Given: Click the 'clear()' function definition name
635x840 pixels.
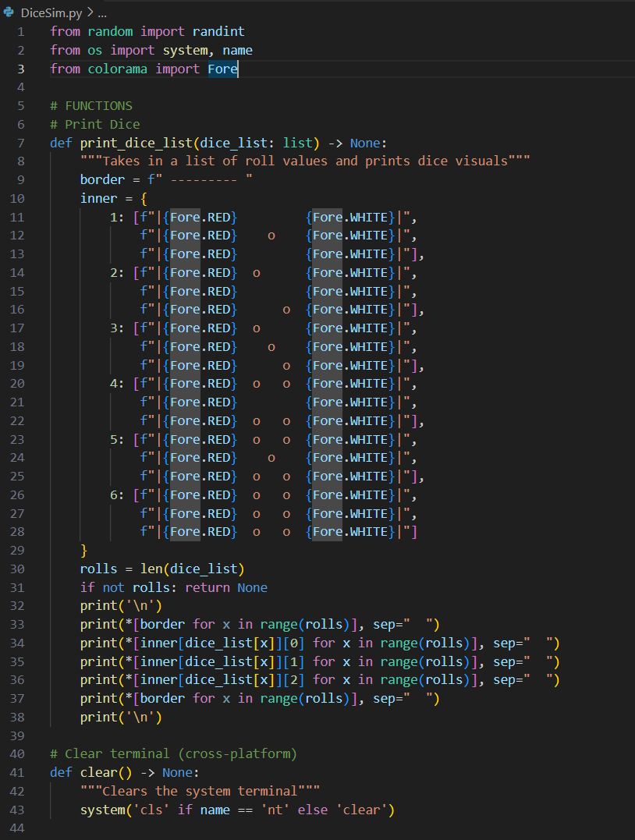Looking at the screenshot, I should [106, 772].
